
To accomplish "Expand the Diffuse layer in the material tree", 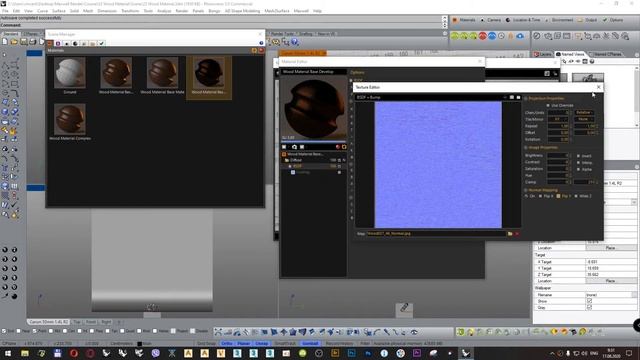I will 287,160.
